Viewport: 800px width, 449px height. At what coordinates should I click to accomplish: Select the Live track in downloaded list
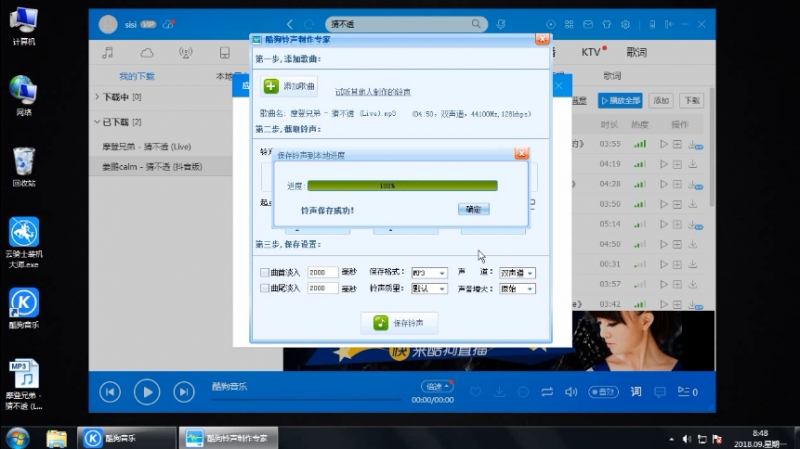[160, 146]
